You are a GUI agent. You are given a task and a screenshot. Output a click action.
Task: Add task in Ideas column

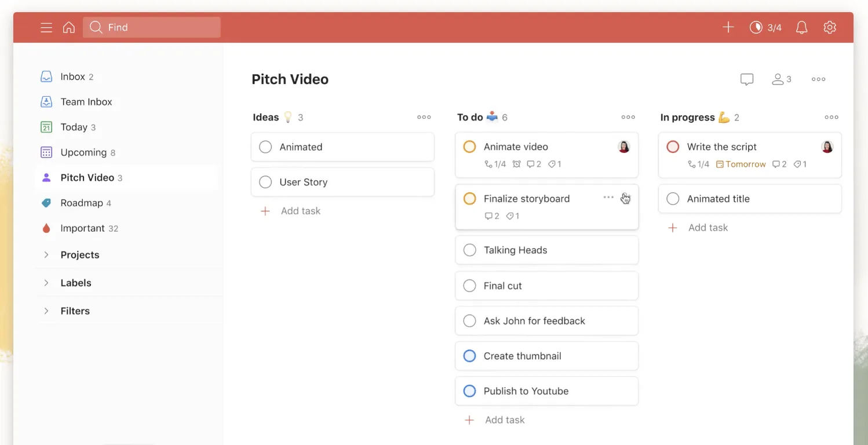pos(291,211)
